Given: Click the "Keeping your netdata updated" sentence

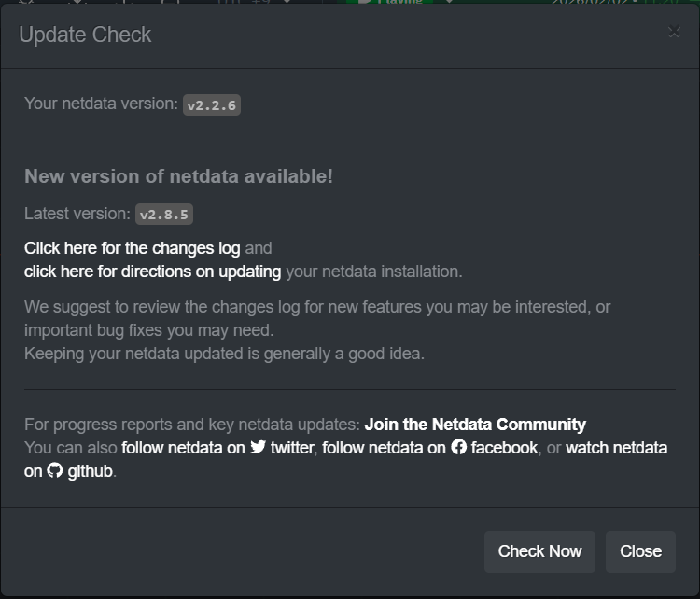Looking at the screenshot, I should [224, 354].
